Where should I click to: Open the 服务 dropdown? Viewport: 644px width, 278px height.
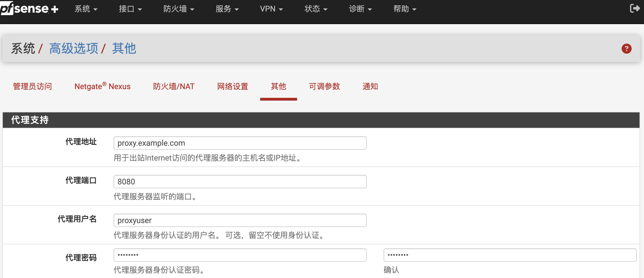(227, 9)
